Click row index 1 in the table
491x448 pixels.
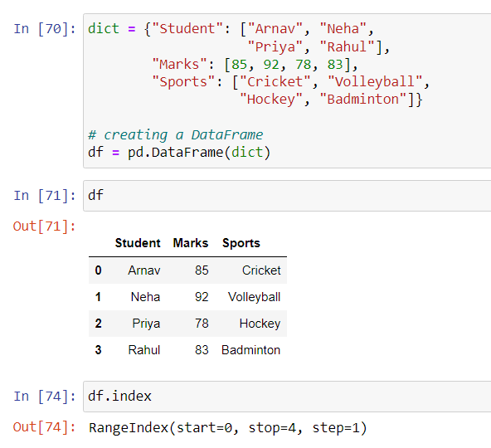point(99,297)
